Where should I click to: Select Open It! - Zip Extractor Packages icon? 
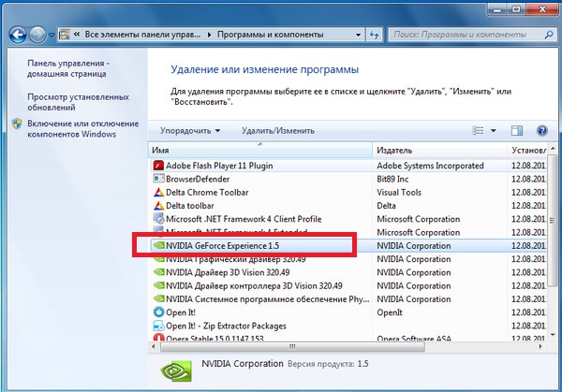tap(158, 326)
